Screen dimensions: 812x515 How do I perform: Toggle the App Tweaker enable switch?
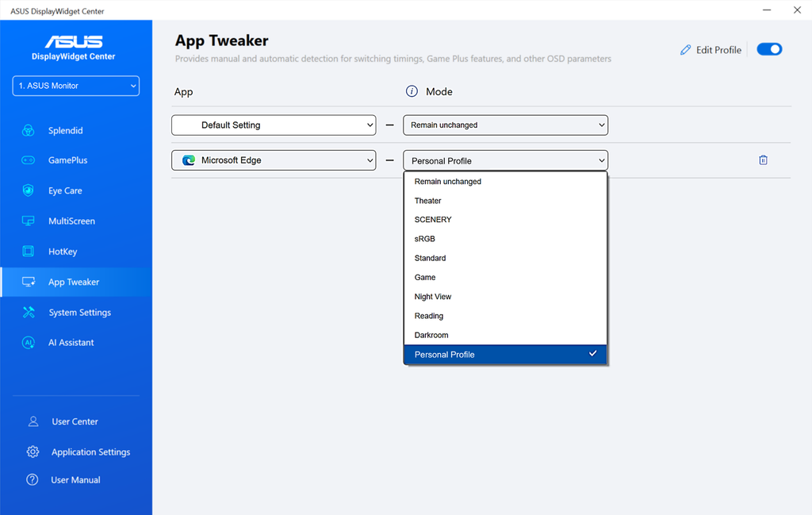[x=769, y=49]
